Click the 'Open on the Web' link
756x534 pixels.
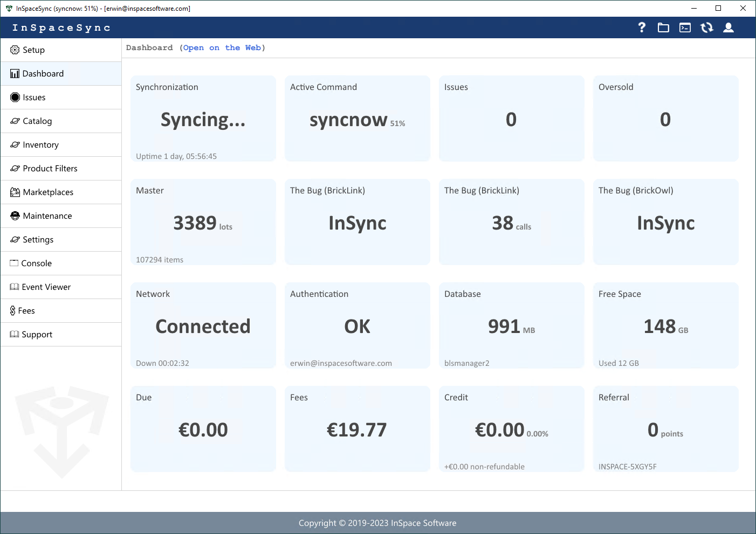coord(222,48)
